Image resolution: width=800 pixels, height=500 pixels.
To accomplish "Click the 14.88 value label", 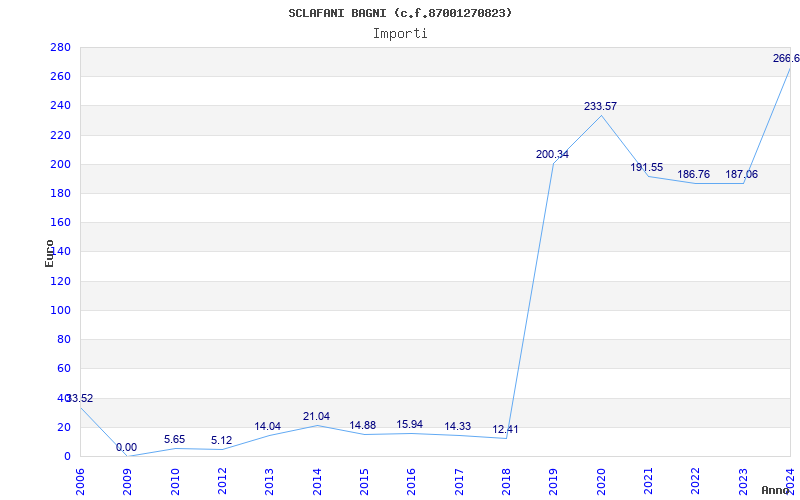I will tap(363, 426).
